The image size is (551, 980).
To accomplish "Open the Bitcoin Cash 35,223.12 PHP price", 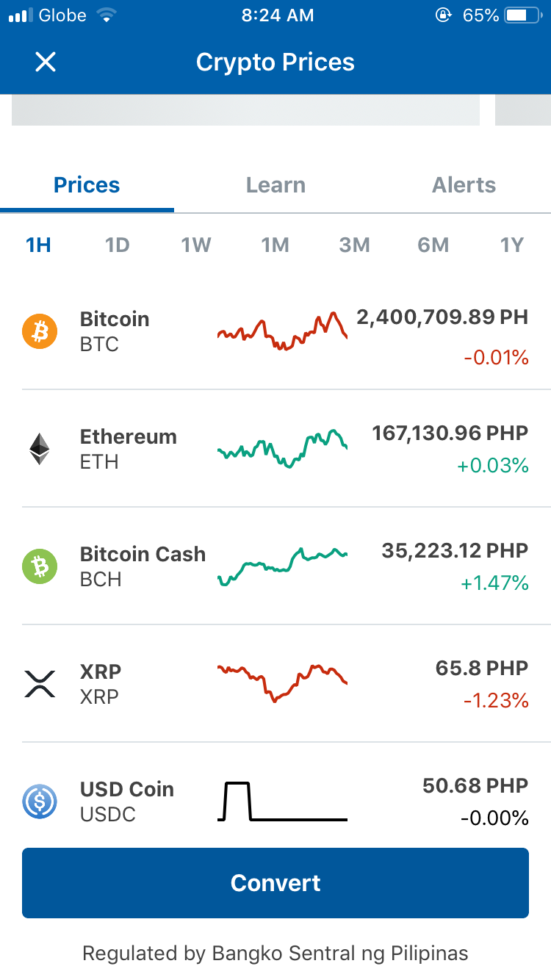I will pyautogui.click(x=455, y=551).
